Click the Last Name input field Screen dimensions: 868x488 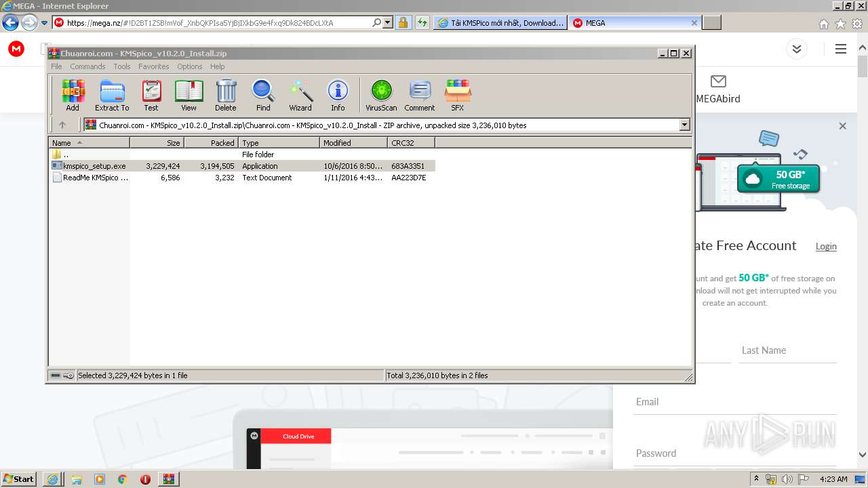787,350
